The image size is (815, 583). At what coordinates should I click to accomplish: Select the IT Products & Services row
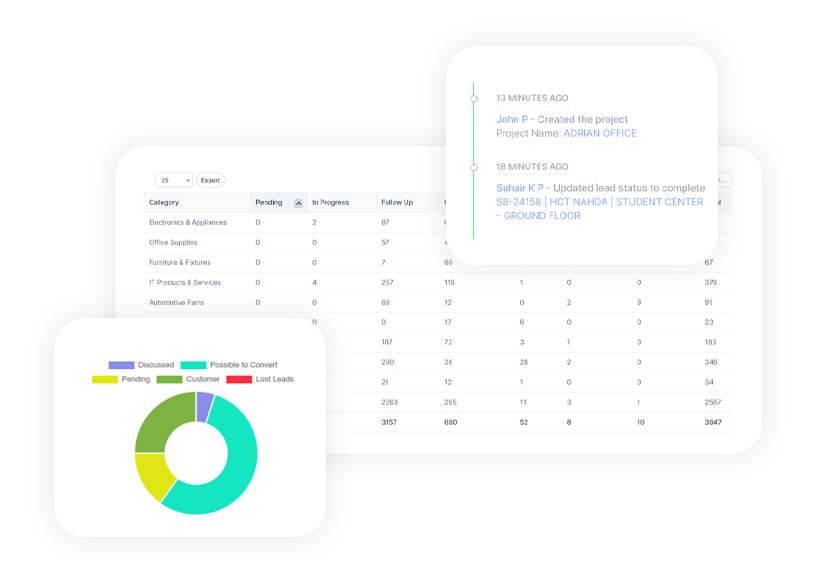point(438,283)
